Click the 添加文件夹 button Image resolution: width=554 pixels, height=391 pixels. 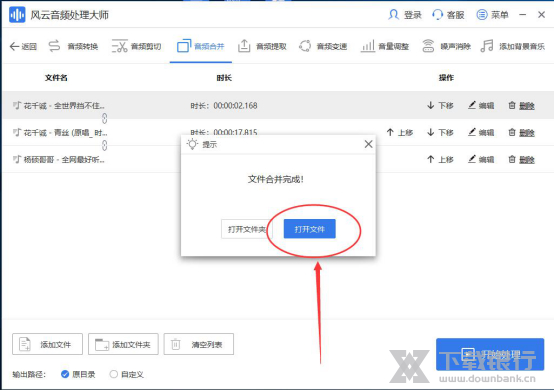123,344
